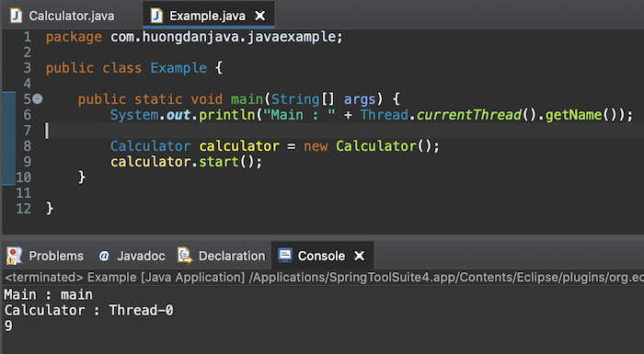Click the Java file icon on Example.java tab
The image size is (644, 354).
(x=156, y=16)
